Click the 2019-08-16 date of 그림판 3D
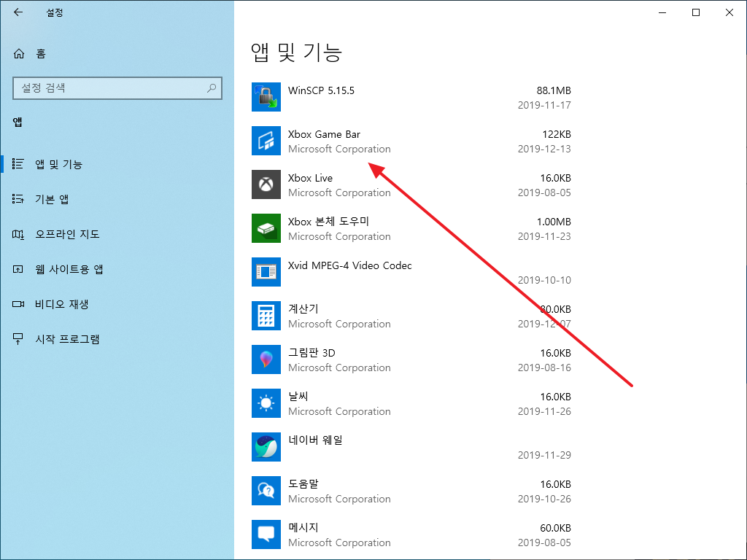747x560 pixels. click(544, 368)
